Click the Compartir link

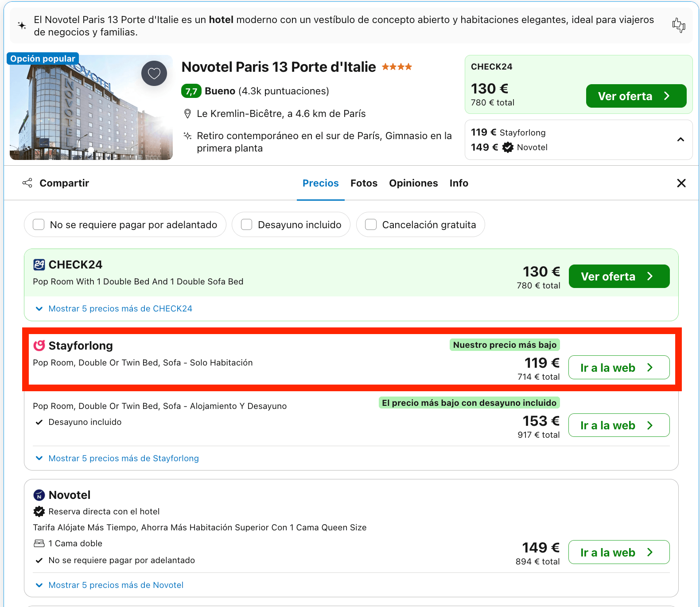click(64, 183)
